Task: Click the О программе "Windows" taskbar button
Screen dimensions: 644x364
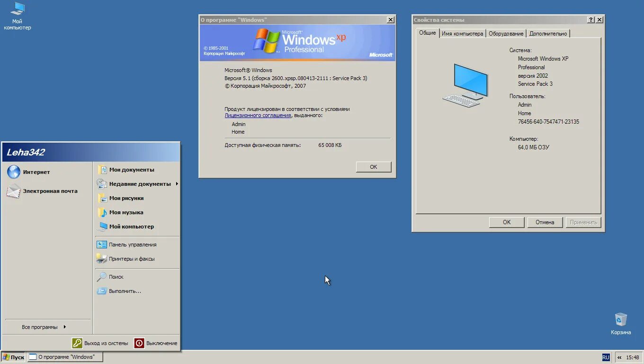Action: (65, 357)
